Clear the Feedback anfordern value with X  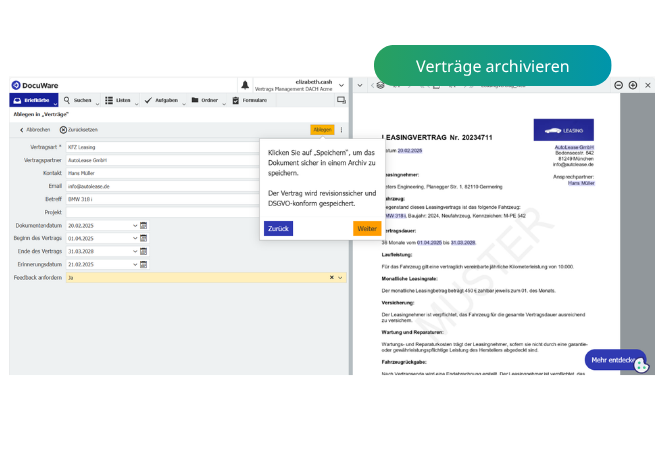332,277
